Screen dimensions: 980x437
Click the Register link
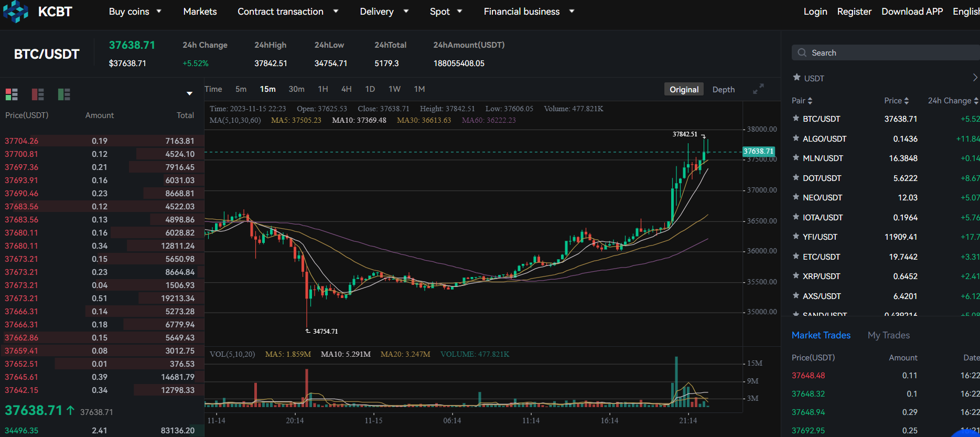[x=854, y=12]
